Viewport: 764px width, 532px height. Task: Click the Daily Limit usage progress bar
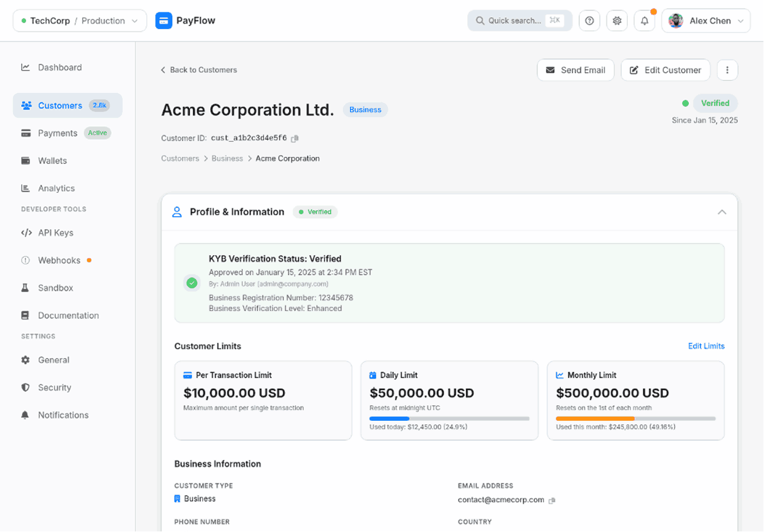coord(449,418)
